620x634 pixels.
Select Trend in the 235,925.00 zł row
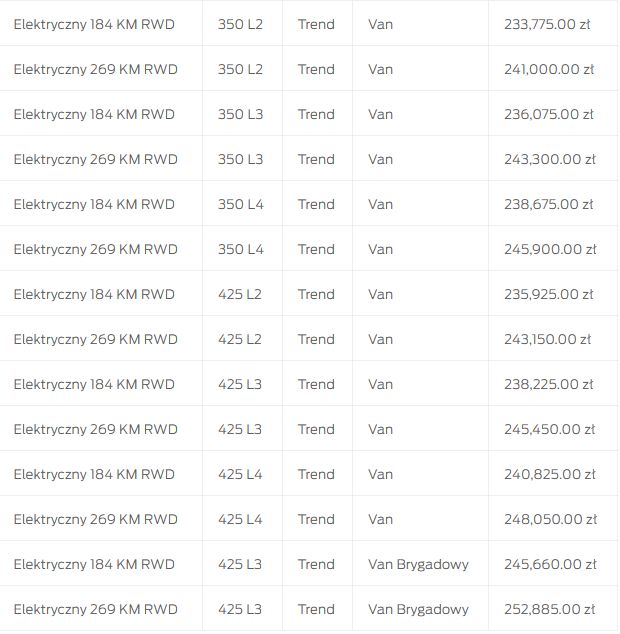316,294
